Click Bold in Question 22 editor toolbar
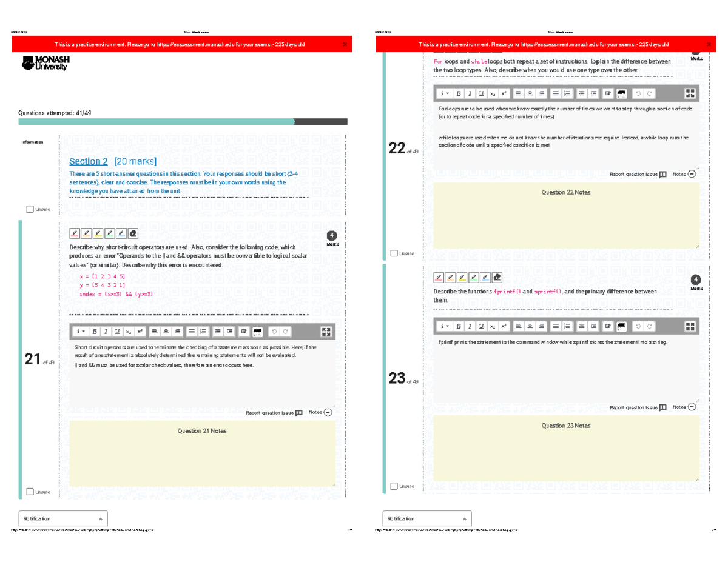The height and width of the screenshot is (562, 728). [x=459, y=93]
